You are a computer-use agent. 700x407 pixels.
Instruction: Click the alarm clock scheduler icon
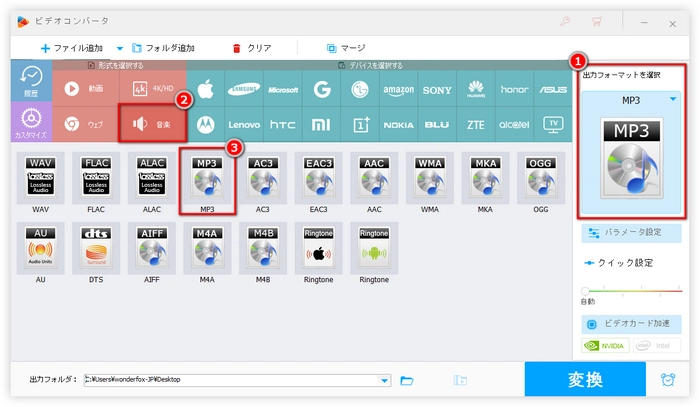(667, 380)
